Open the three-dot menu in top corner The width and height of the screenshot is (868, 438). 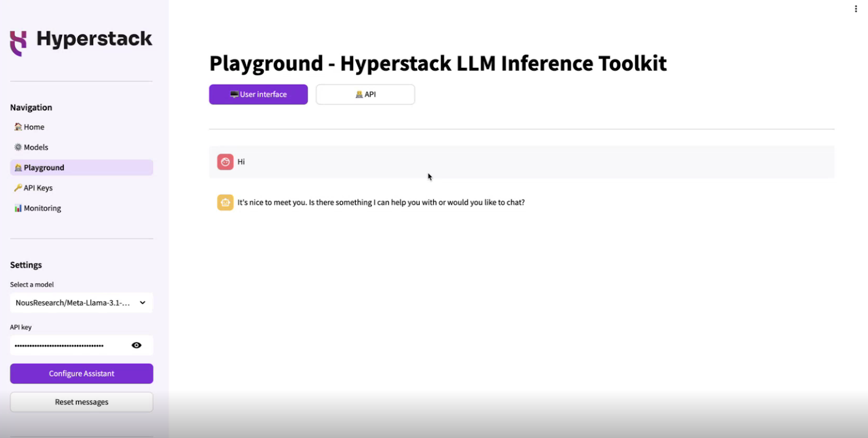coord(856,9)
